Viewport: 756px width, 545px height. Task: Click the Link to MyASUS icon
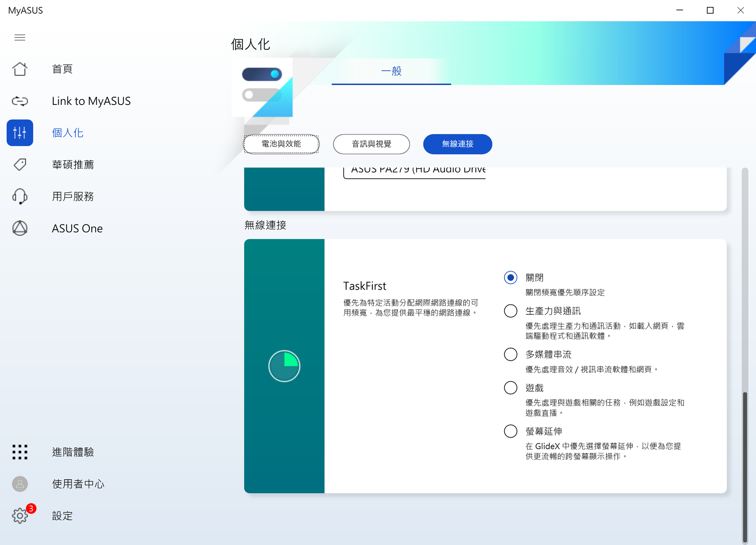tap(20, 101)
